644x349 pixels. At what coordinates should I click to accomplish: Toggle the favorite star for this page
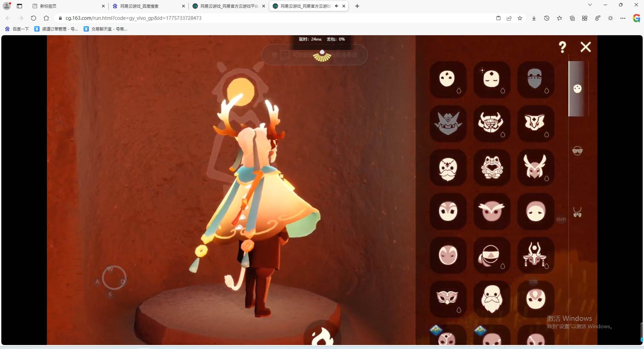(520, 18)
